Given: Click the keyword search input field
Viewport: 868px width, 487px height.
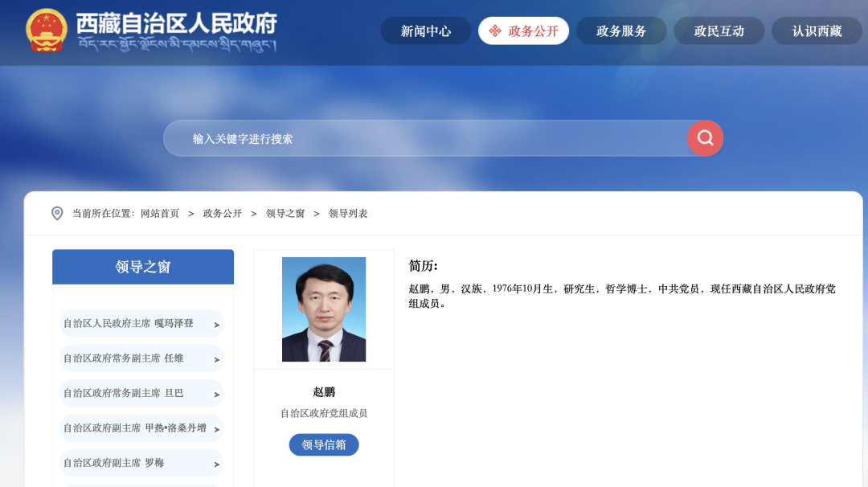Looking at the screenshot, I should (x=402, y=137).
